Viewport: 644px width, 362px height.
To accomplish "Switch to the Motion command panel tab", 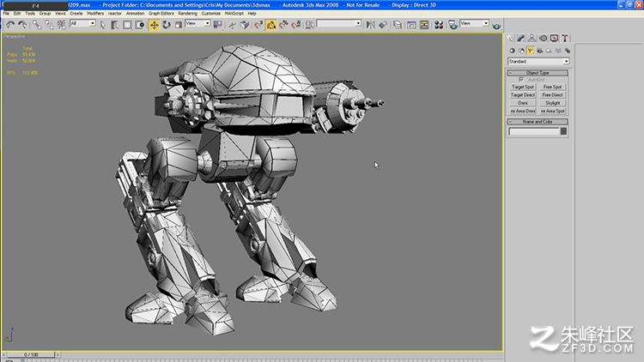I will coord(543,39).
